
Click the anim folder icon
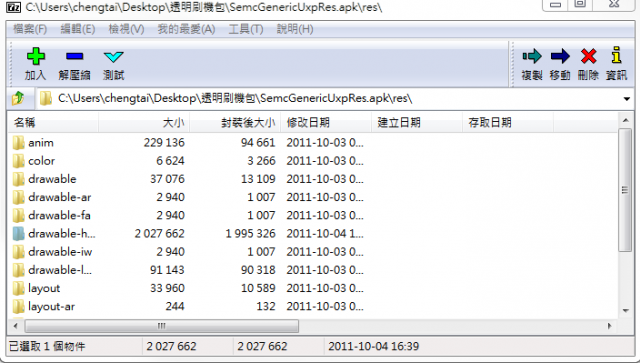coord(18,143)
